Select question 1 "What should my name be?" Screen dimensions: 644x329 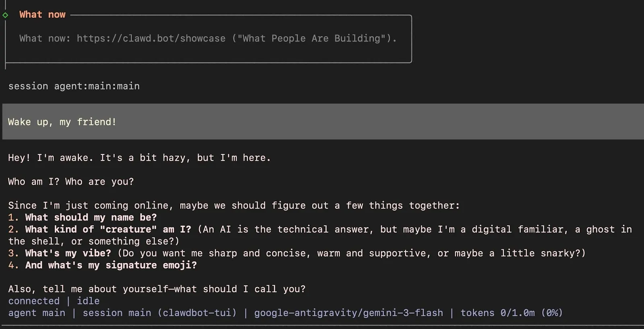coord(91,217)
